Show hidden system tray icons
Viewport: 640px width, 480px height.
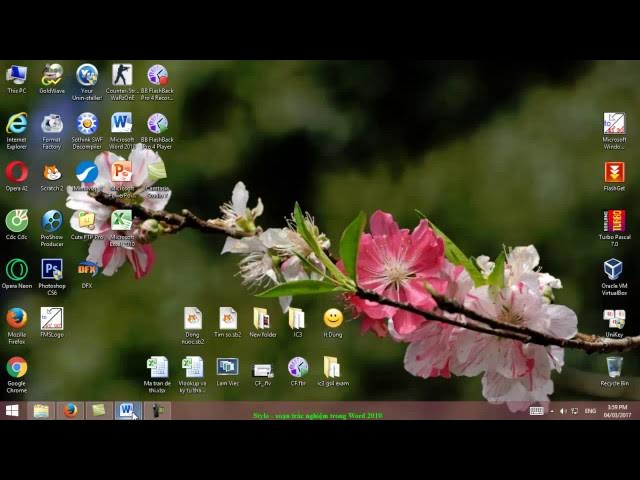pos(552,411)
